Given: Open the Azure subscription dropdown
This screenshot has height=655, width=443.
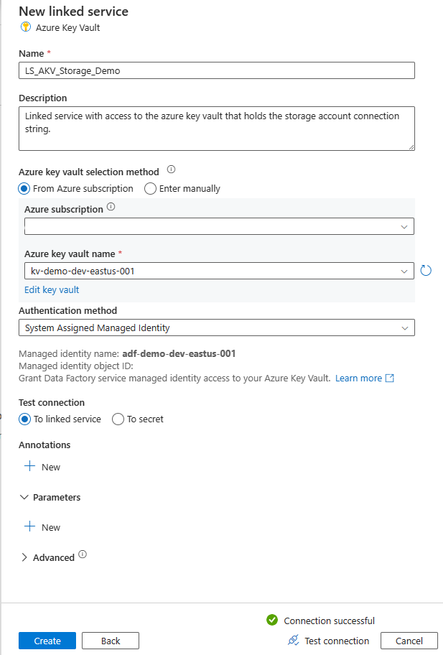Looking at the screenshot, I should [x=219, y=226].
